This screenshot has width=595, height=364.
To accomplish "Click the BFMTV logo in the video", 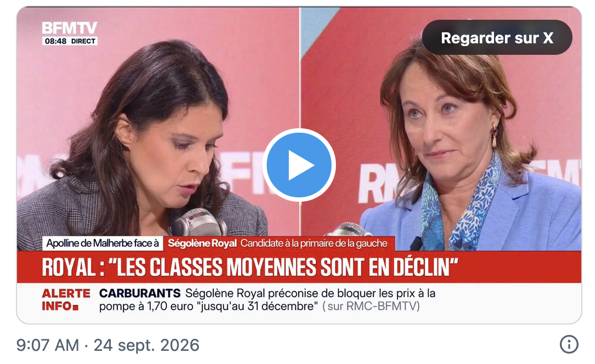I will coord(70,28).
